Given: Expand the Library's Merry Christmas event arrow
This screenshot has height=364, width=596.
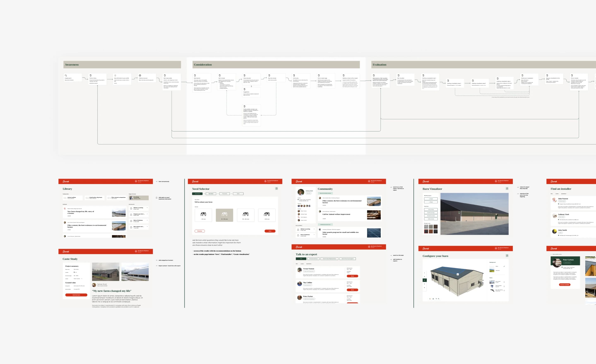Looking at the screenshot, I should pos(147,220).
